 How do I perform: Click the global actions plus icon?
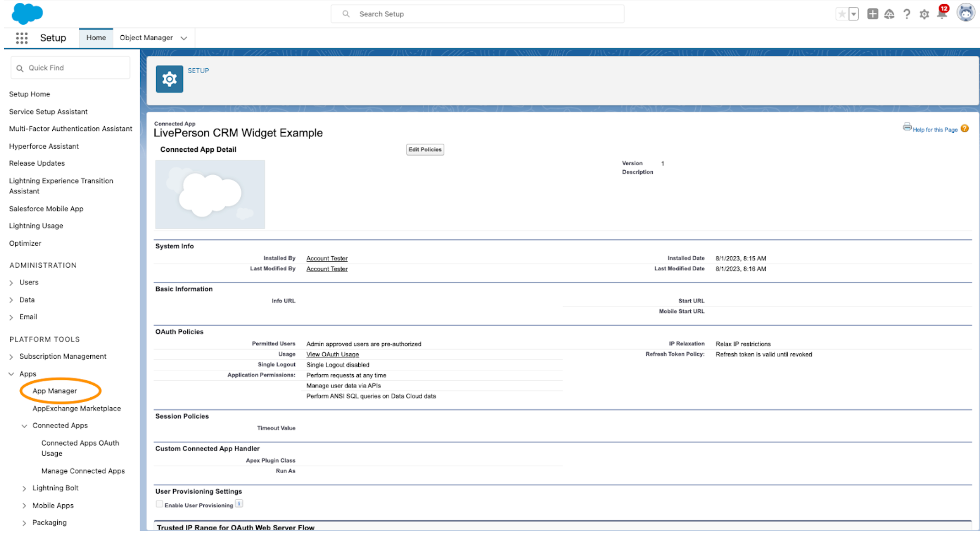pyautogui.click(x=873, y=14)
